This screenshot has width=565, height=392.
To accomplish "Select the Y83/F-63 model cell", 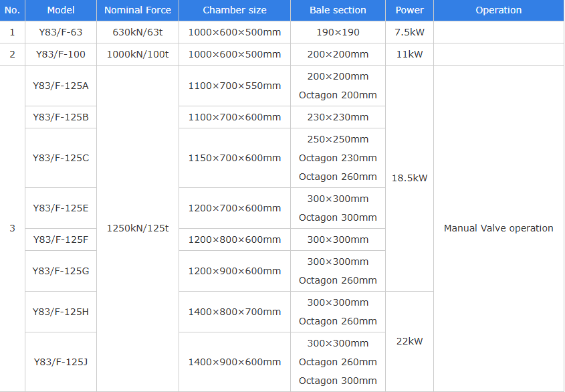I will click(61, 32).
